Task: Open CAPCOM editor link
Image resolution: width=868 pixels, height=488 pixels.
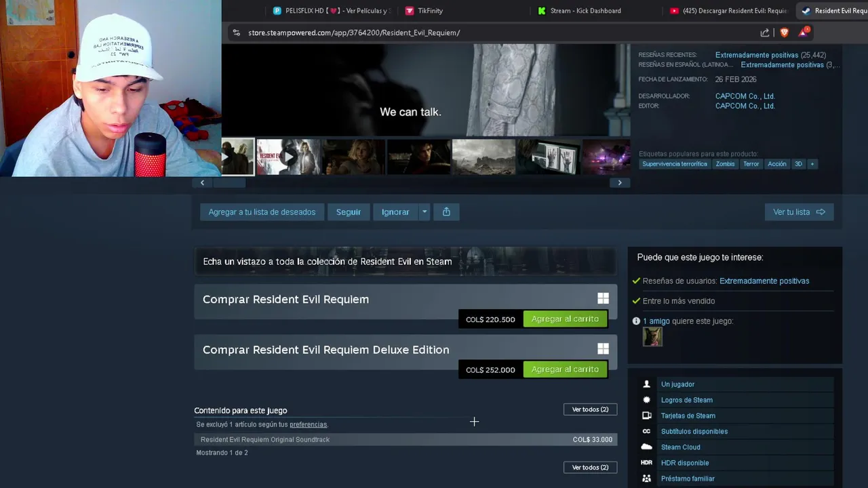Action: coord(745,106)
